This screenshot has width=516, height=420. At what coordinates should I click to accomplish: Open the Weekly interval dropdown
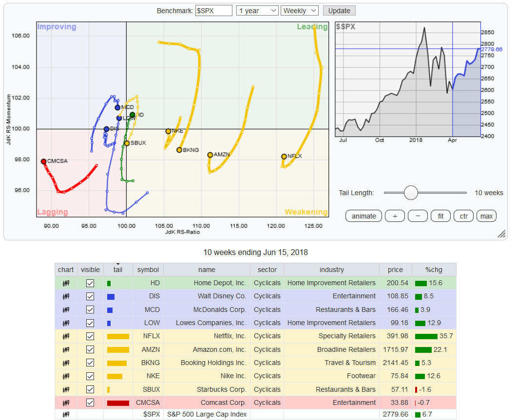(300, 11)
